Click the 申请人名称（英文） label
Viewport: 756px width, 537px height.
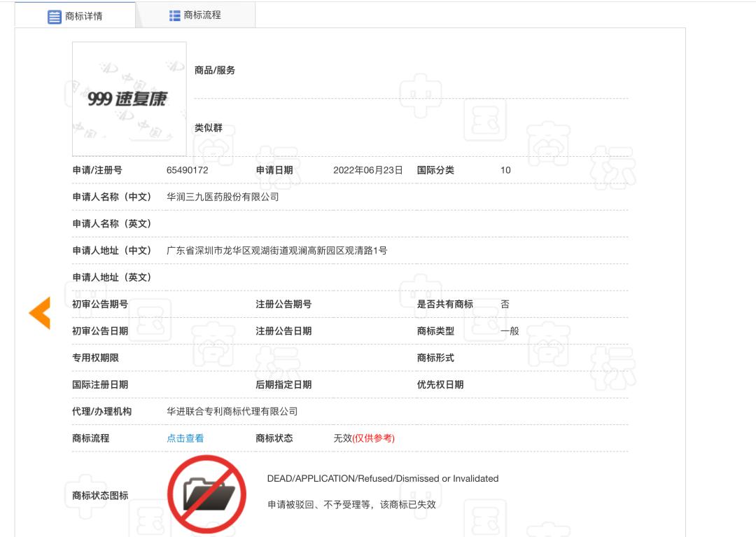point(112,223)
